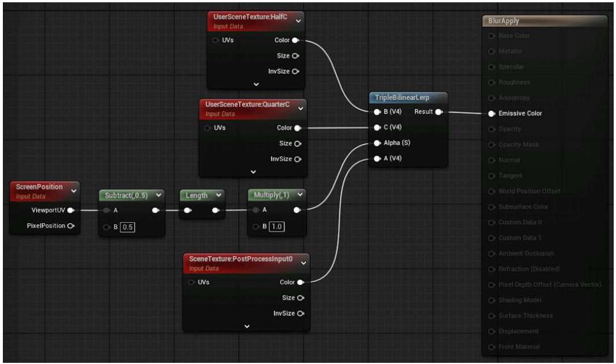Click the PixelPosition output pin
This screenshot has width=616, height=364.
(x=70, y=225)
